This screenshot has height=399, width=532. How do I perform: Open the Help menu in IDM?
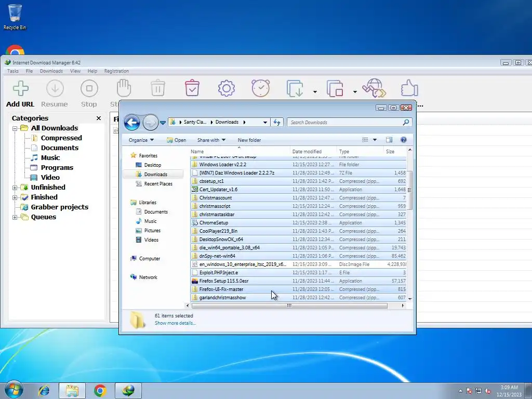(92, 71)
